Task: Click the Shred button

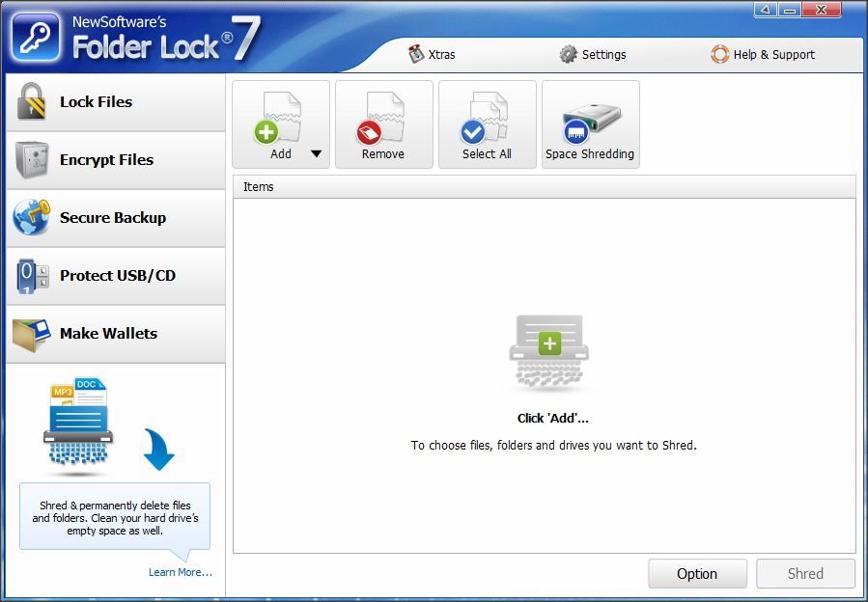Action: (x=805, y=573)
